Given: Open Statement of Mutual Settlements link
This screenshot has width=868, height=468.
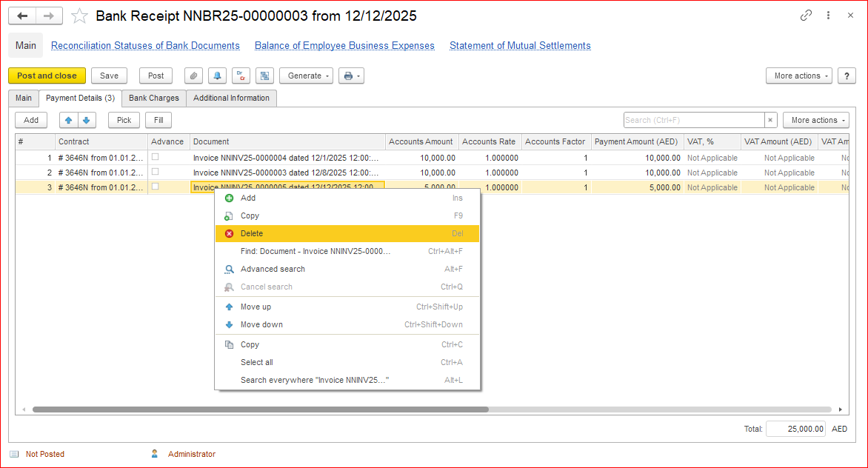Looking at the screenshot, I should [520, 45].
